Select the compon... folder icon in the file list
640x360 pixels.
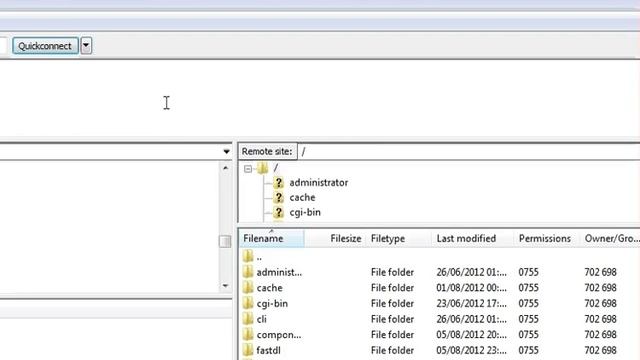click(x=248, y=335)
